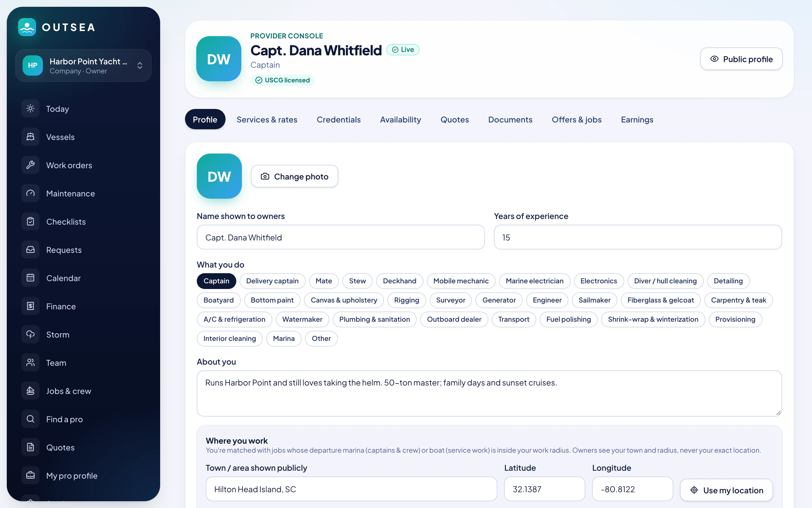Enable the Canvas & upholstery chip
This screenshot has width=812, height=508.
pyautogui.click(x=344, y=300)
